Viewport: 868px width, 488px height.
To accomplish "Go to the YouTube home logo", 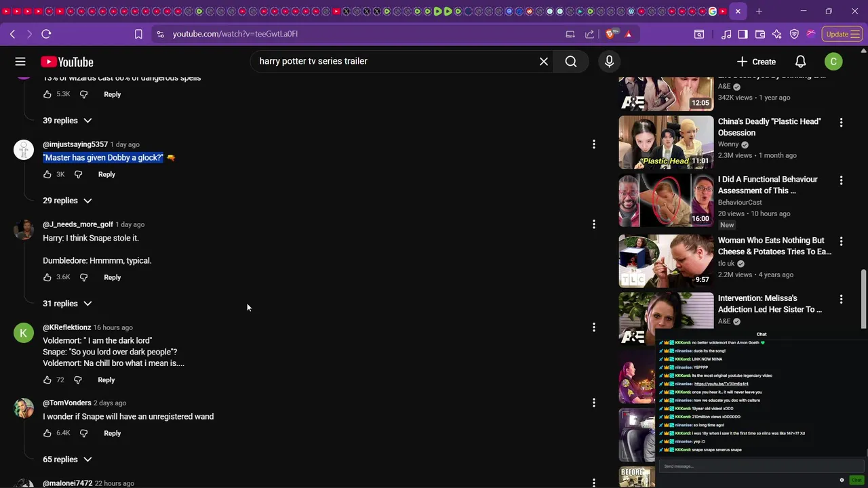I will coord(66,62).
